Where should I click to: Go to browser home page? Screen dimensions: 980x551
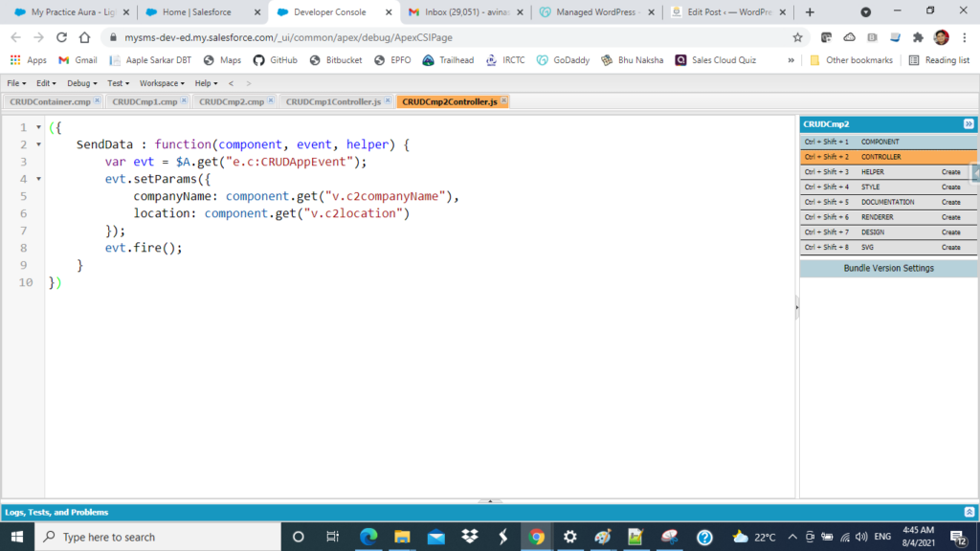click(84, 37)
